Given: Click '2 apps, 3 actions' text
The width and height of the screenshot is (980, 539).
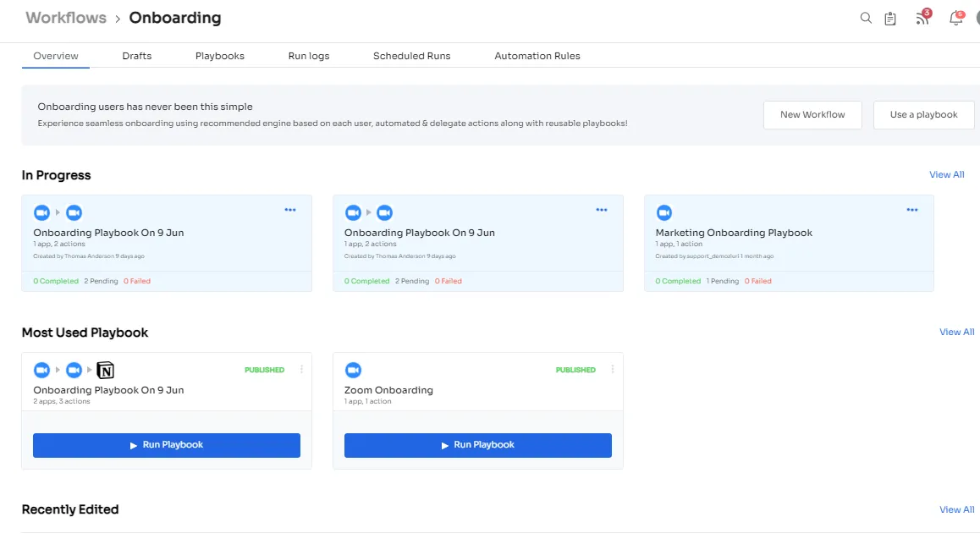Looking at the screenshot, I should pyautogui.click(x=62, y=402).
